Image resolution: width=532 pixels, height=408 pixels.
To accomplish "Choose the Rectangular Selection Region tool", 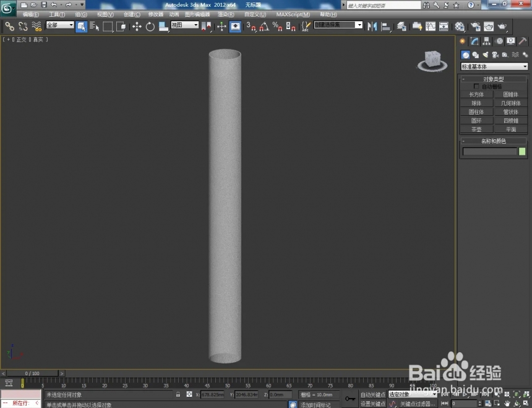I will [108, 27].
